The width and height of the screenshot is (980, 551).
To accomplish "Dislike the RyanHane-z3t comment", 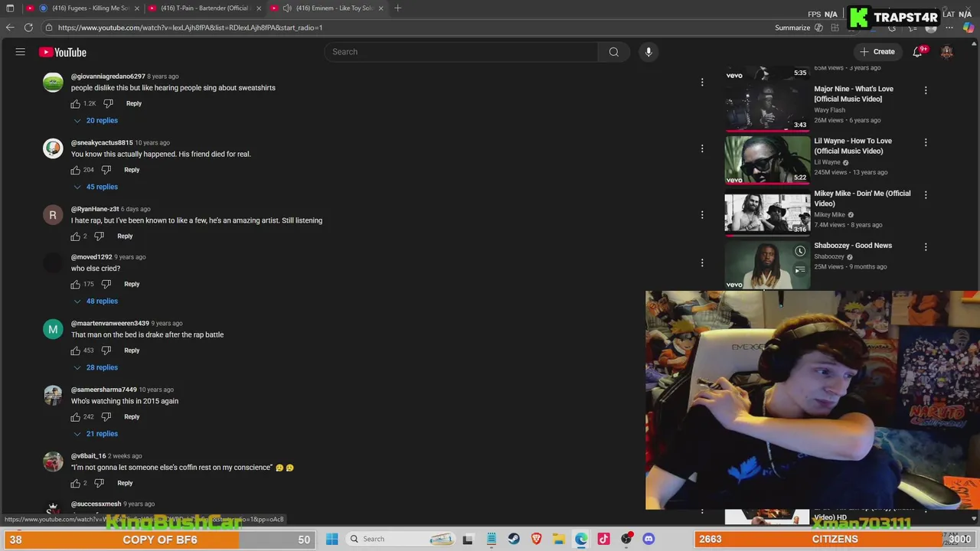I will 99,236.
